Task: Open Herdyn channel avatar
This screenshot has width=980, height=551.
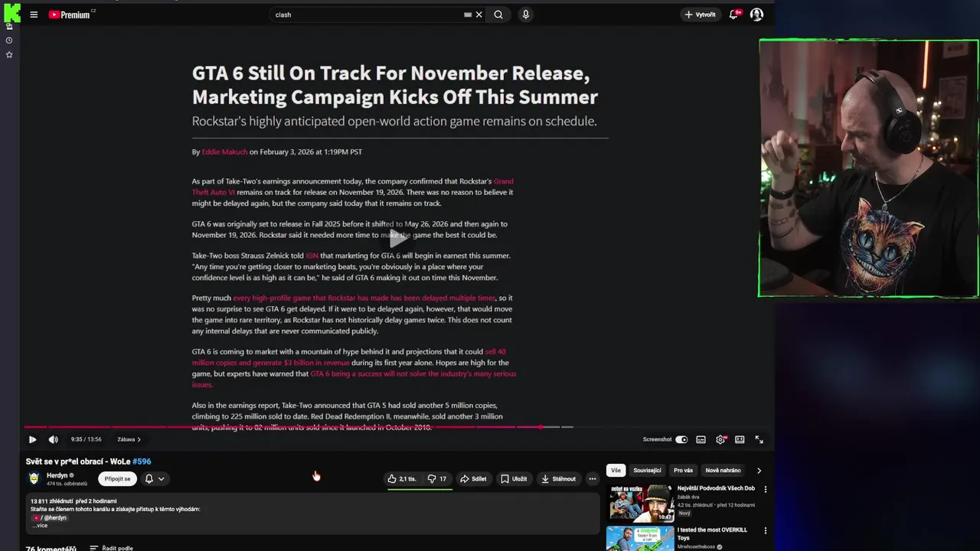Action: click(x=34, y=478)
